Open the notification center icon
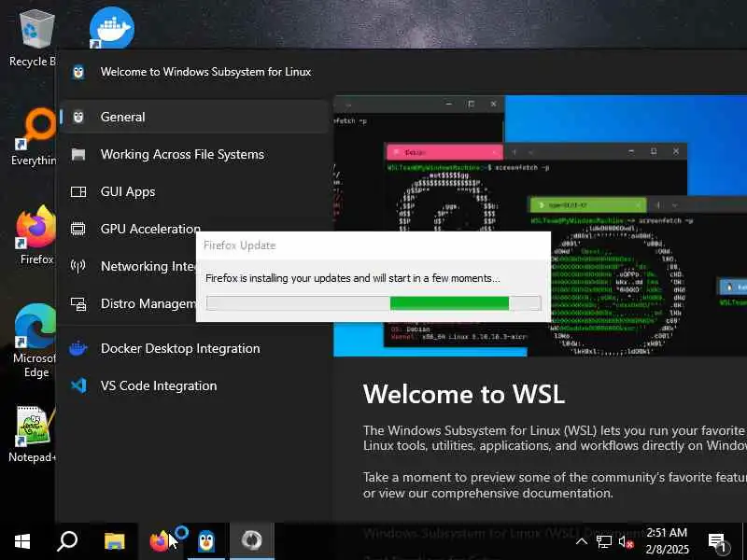This screenshot has height=560, width=747. tap(717, 541)
